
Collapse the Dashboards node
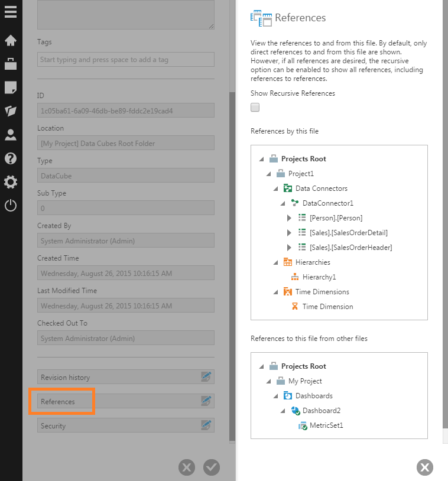click(275, 396)
